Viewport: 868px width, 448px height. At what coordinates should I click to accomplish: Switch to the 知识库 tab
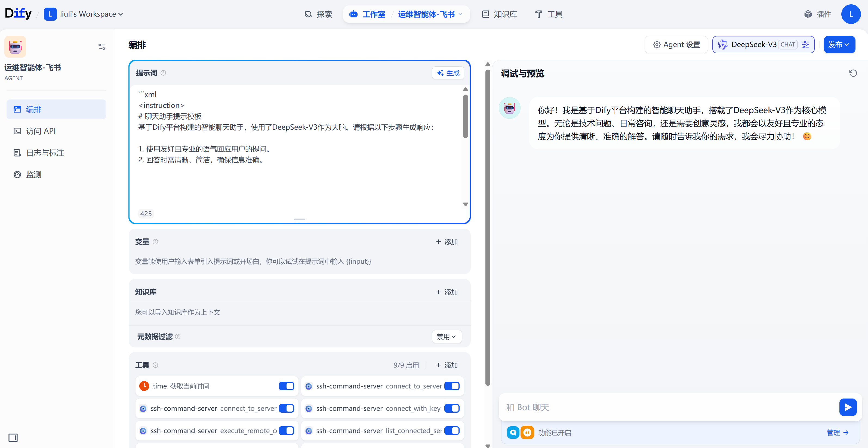tap(499, 14)
